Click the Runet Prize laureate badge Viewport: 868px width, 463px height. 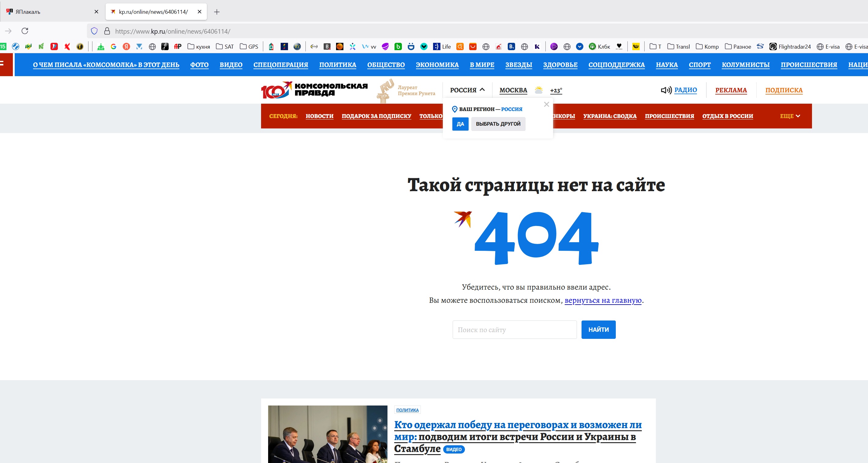click(406, 90)
